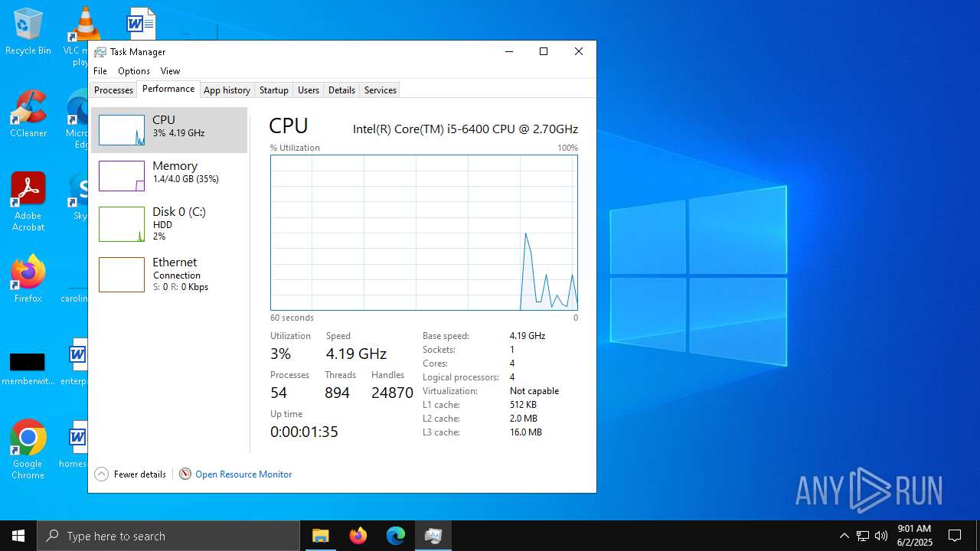Select the CPU mini graph thumbnail
Image resolution: width=980 pixels, height=551 pixels.
pyautogui.click(x=122, y=130)
